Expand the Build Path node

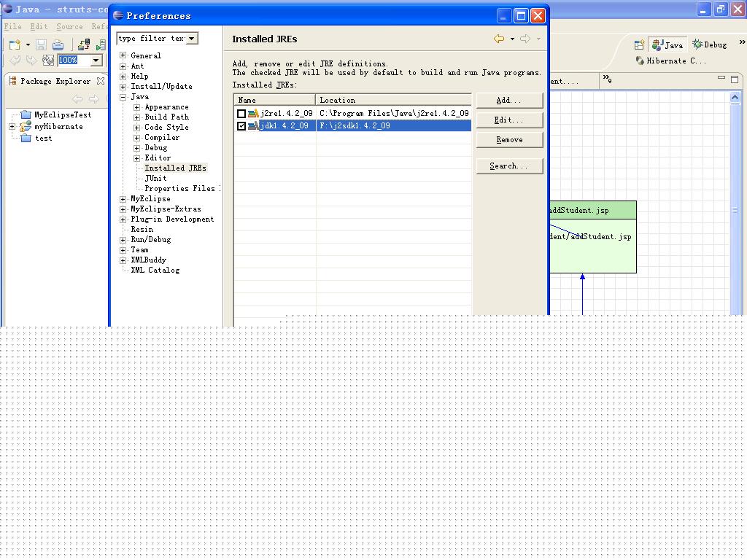136,117
